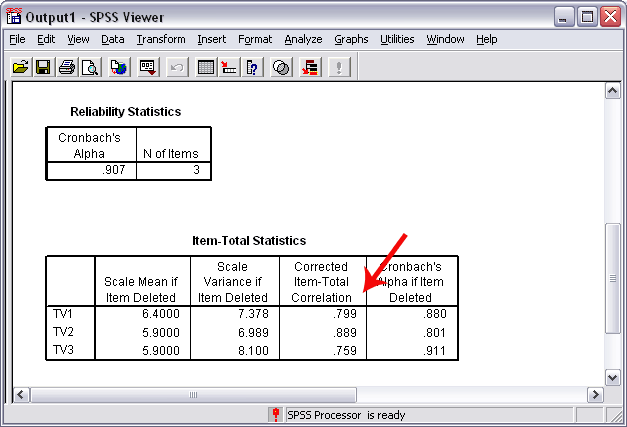The height and width of the screenshot is (427, 627).
Task: Click the Select Last Output icon
Action: pyautogui.click(x=310, y=67)
